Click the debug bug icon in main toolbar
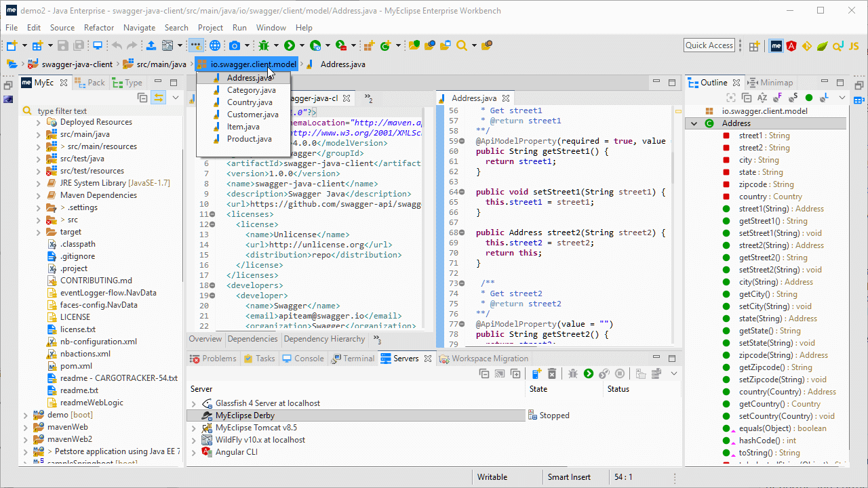The image size is (868, 488). tap(264, 45)
